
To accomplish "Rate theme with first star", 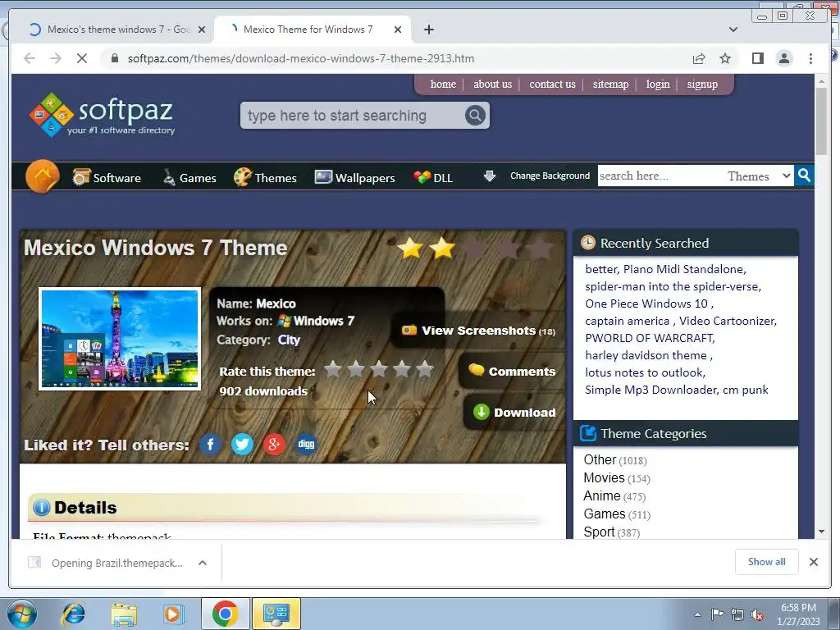I will (333, 369).
